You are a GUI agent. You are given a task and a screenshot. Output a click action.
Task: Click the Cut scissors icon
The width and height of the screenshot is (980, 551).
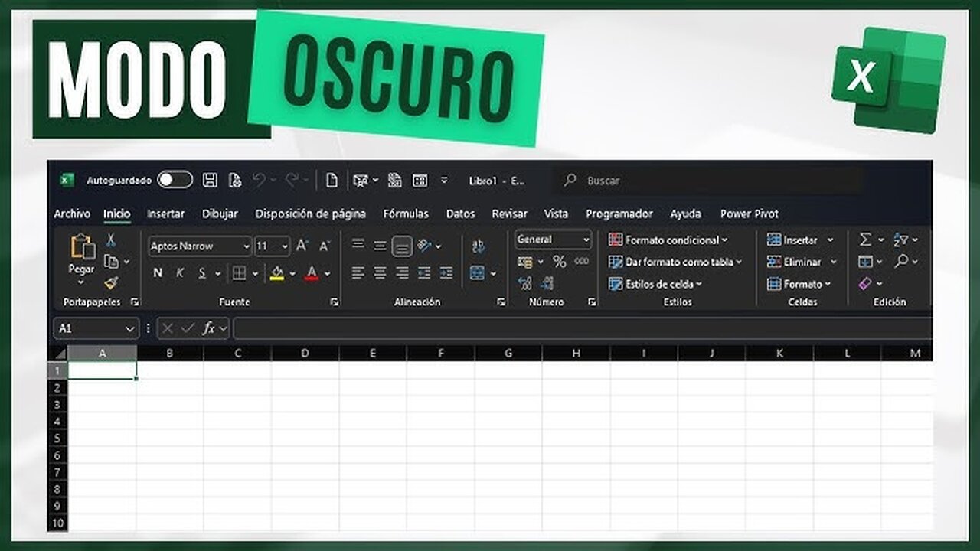pyautogui.click(x=110, y=240)
